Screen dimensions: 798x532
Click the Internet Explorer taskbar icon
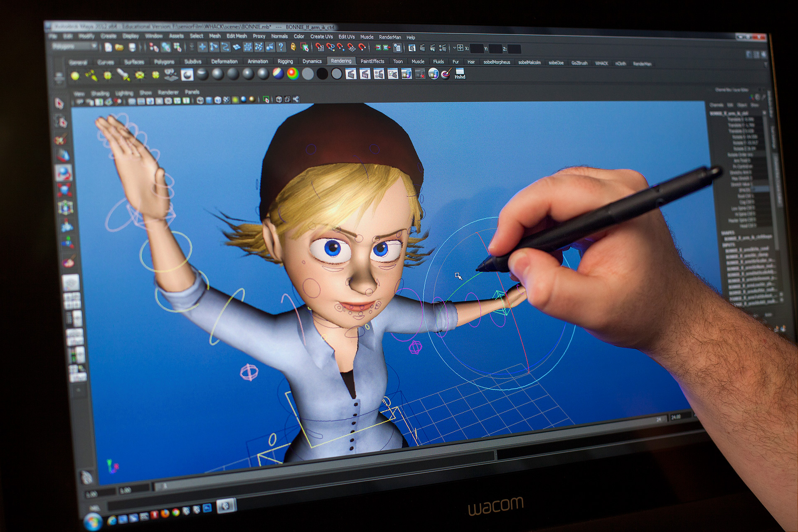[x=111, y=520]
